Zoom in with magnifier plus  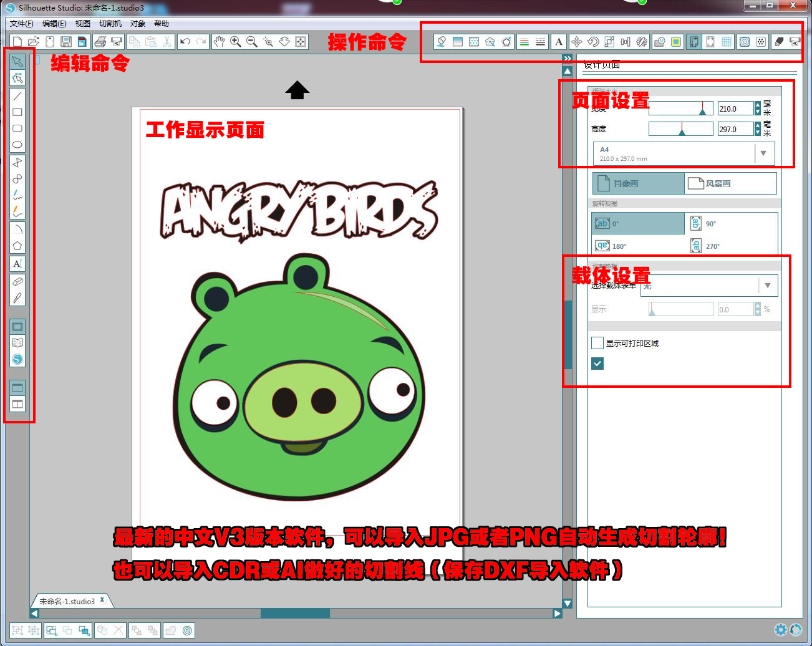pos(235,42)
